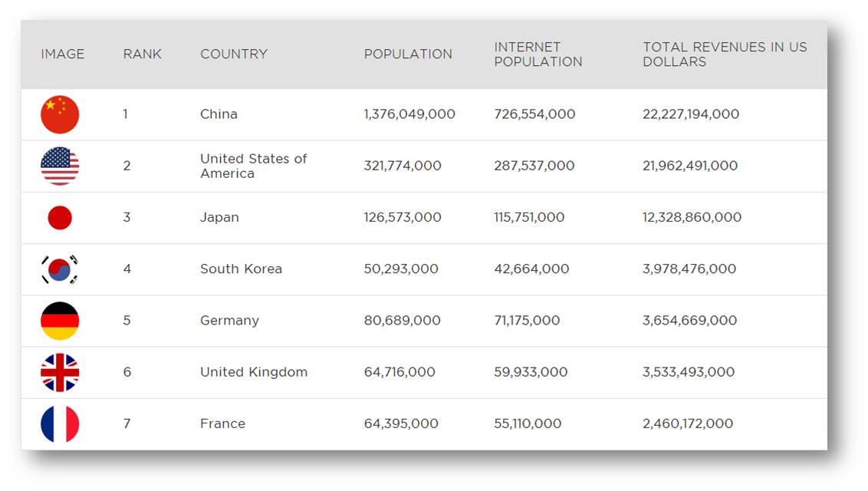868x491 pixels.
Task: Click revenue value 3,654,669,000
Action: click(690, 321)
